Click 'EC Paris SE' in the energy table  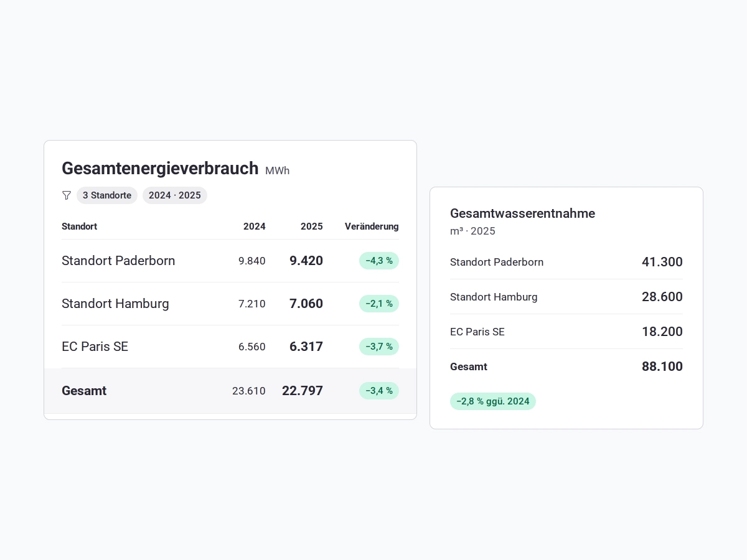point(95,347)
